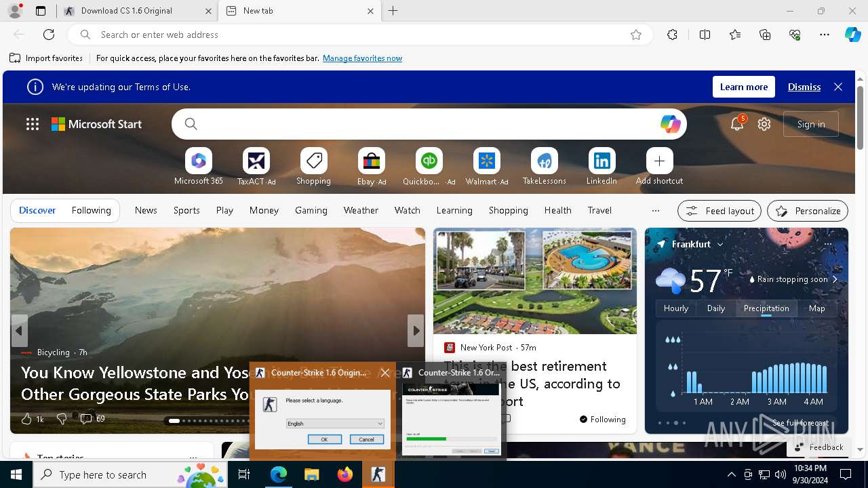
Task: Open the Copilot sidebar icon
Action: coord(852,35)
